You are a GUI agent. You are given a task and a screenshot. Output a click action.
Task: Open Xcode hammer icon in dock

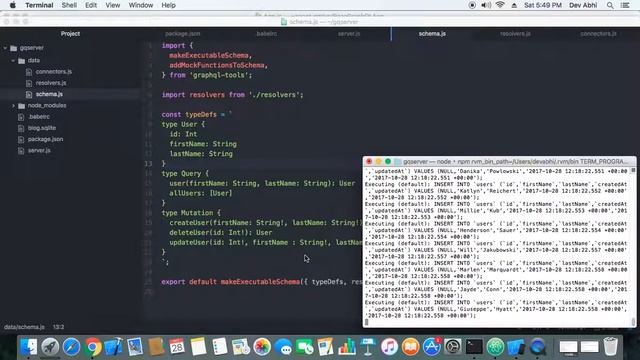[113, 347]
